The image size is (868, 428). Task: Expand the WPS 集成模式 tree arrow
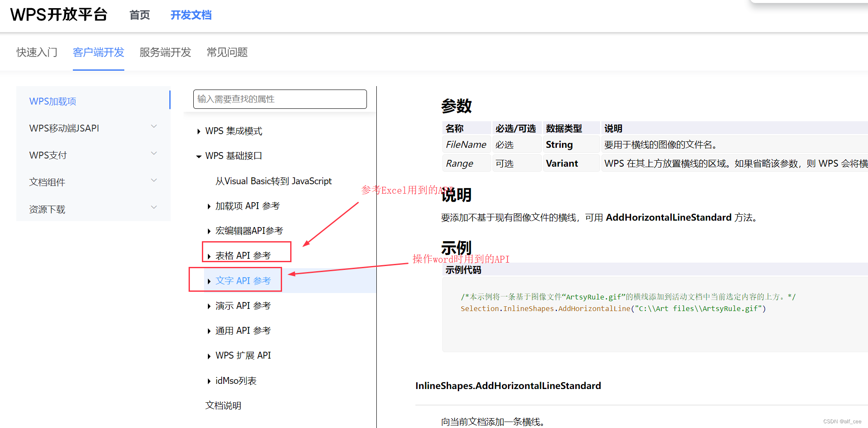tap(198, 132)
